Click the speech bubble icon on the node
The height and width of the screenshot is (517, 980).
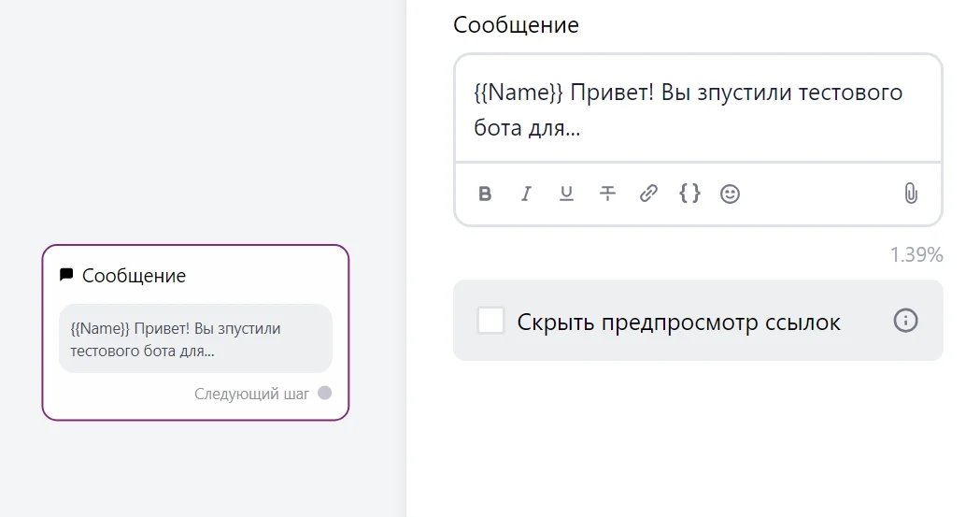(66, 275)
